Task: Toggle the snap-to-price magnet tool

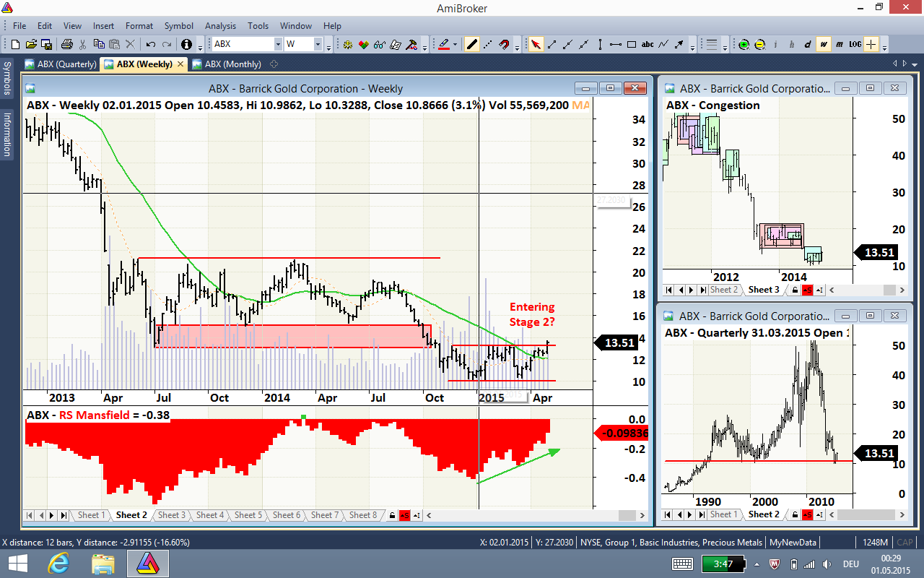Action: (x=505, y=44)
